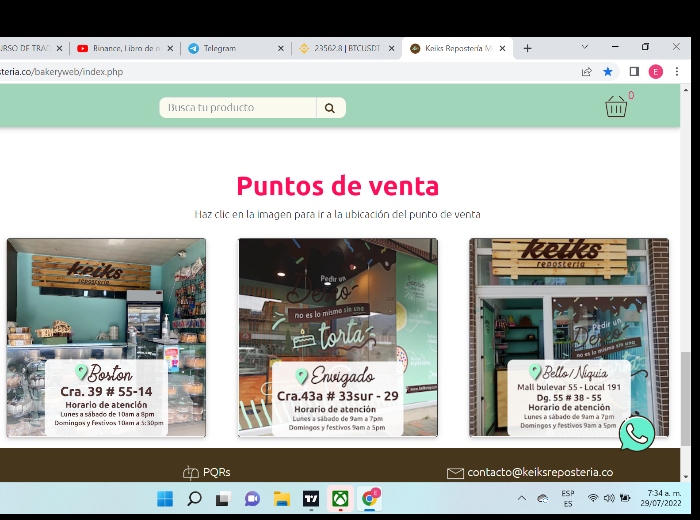Screen dimensions: 700x520
Task: Click the page vertical scrollbar thumb
Action: coord(686,399)
